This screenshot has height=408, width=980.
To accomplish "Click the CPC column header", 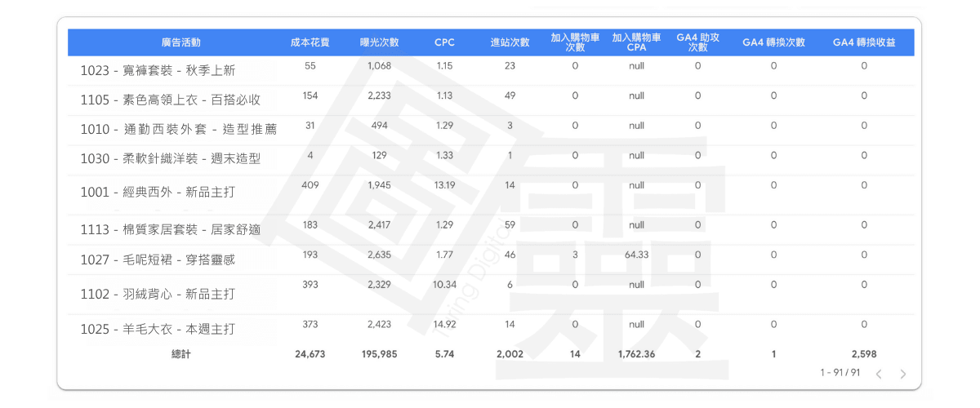I will coord(444,42).
